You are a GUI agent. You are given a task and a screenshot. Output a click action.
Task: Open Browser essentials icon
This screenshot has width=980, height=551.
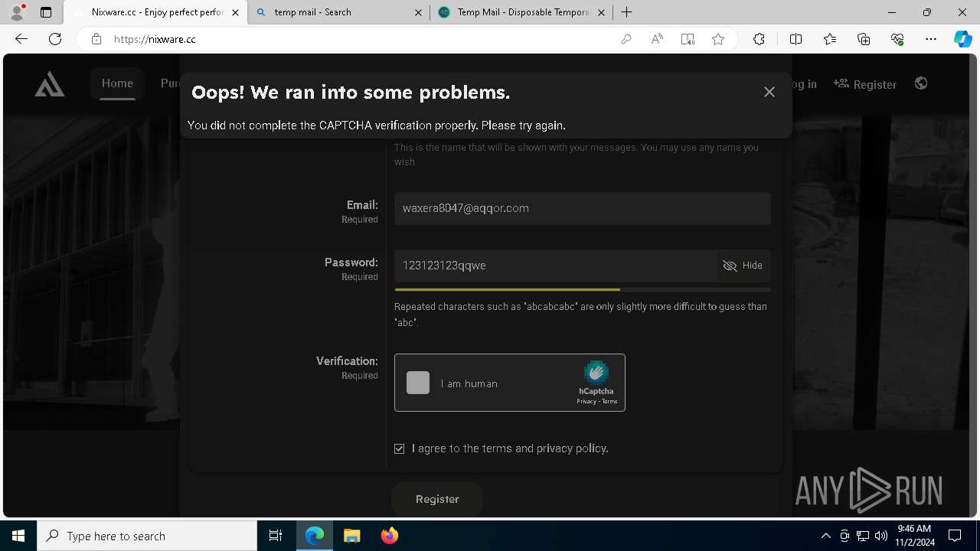tap(897, 39)
